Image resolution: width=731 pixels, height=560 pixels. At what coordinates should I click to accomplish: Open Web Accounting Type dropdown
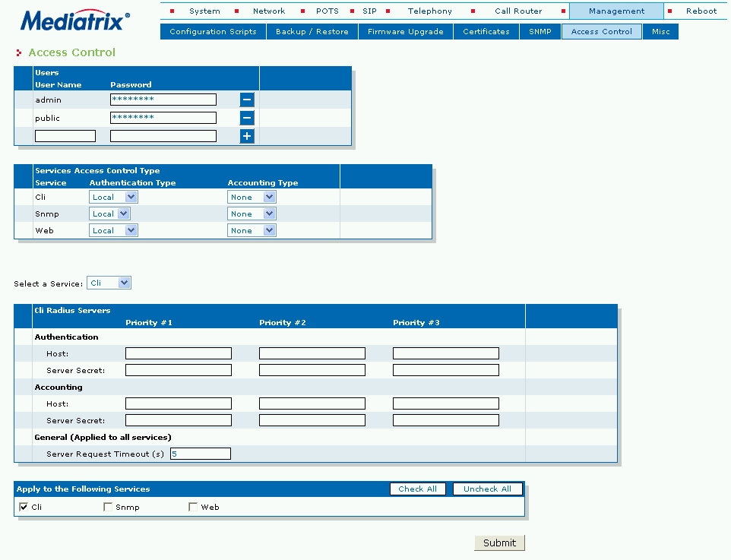click(x=252, y=230)
